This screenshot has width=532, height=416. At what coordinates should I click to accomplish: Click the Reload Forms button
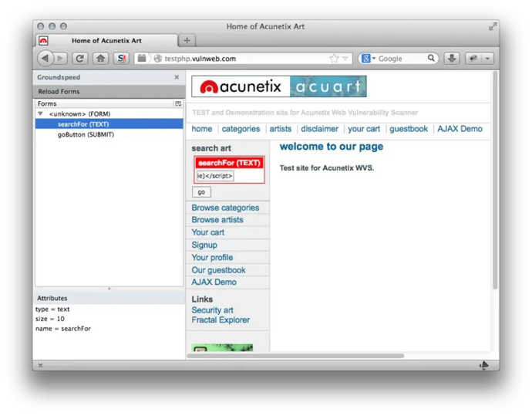pos(59,92)
